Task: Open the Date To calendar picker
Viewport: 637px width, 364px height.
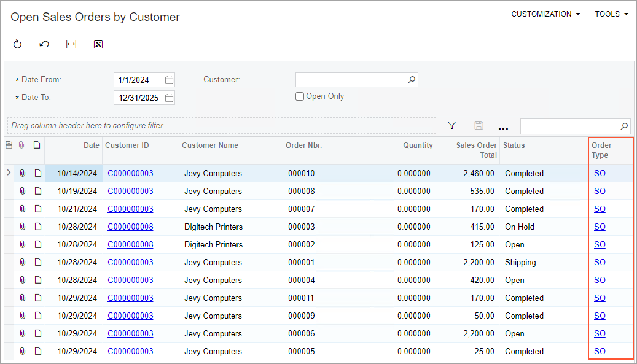Action: [x=169, y=98]
